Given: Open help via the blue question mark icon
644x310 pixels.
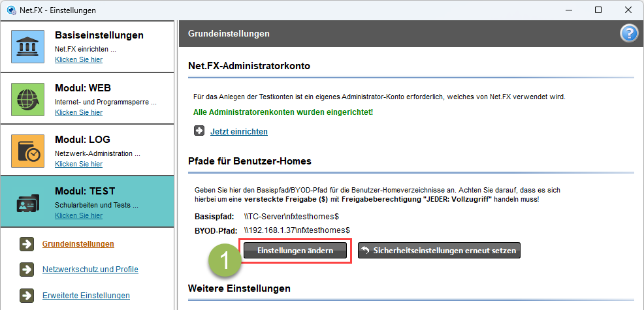Looking at the screenshot, I should [x=628, y=34].
